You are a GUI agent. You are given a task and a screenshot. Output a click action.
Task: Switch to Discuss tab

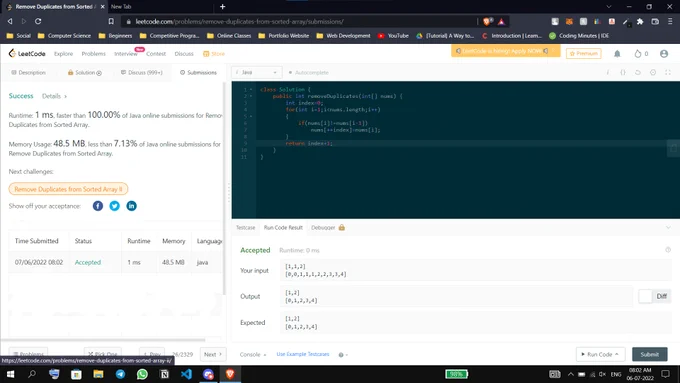pos(141,72)
